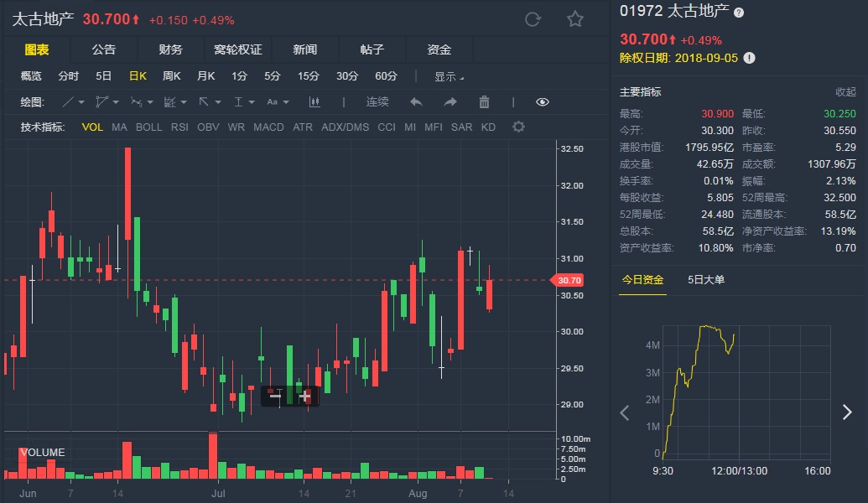This screenshot has width=868, height=503.
Task: Open the 资金 capital tab
Action: pos(439,49)
